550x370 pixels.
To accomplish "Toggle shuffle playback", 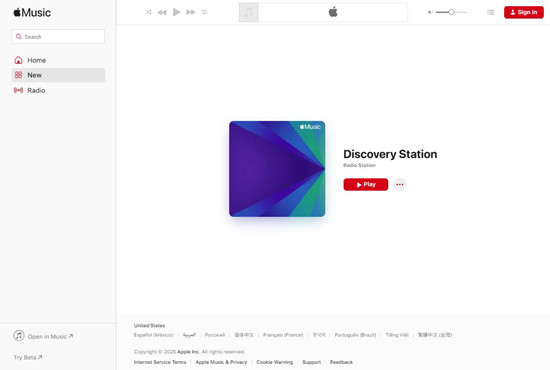I will pyautogui.click(x=148, y=12).
